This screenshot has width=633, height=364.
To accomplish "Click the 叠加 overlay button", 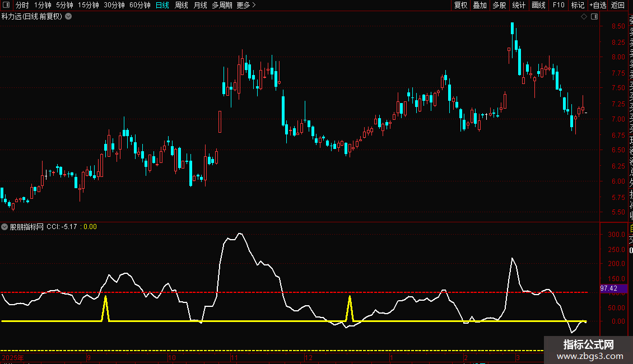I will tap(480, 5).
